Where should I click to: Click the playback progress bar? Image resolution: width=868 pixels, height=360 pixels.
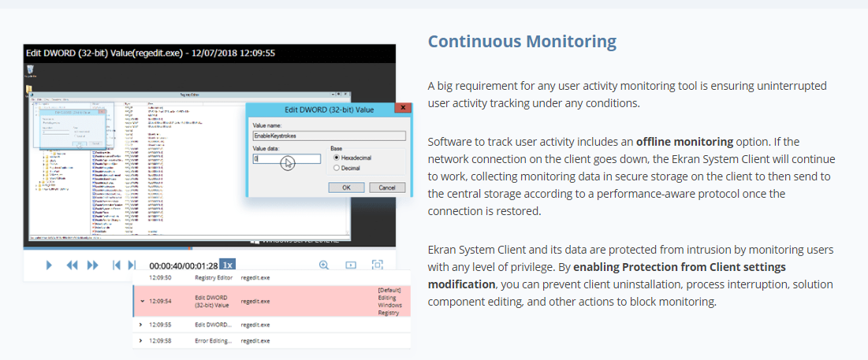click(x=209, y=248)
